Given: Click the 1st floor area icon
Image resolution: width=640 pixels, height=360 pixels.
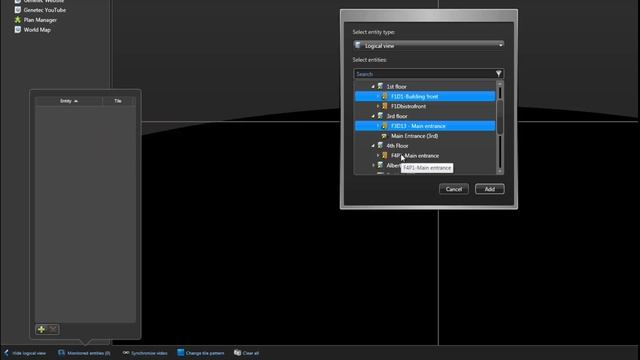Looking at the screenshot, I should click(380, 86).
